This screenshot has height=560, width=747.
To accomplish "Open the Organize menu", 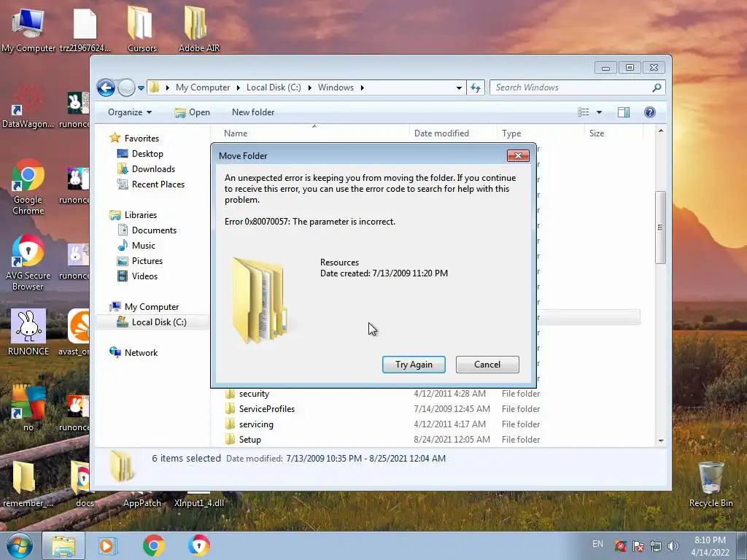I will tap(130, 112).
